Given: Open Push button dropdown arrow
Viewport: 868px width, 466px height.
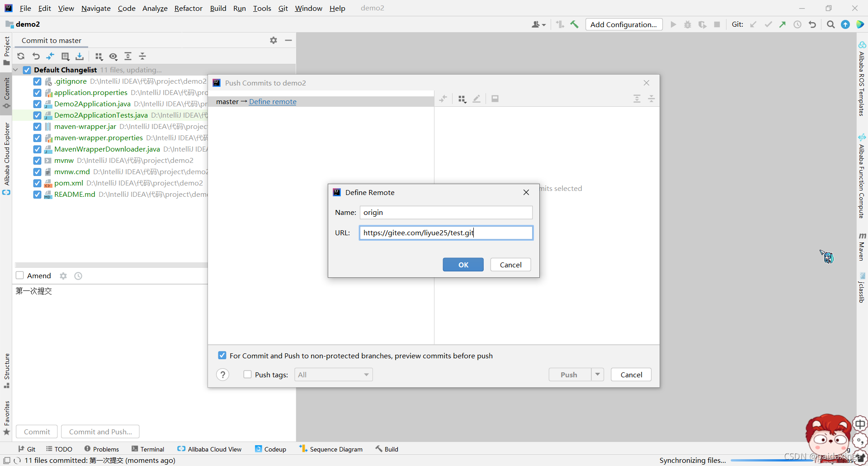Looking at the screenshot, I should pyautogui.click(x=598, y=375).
